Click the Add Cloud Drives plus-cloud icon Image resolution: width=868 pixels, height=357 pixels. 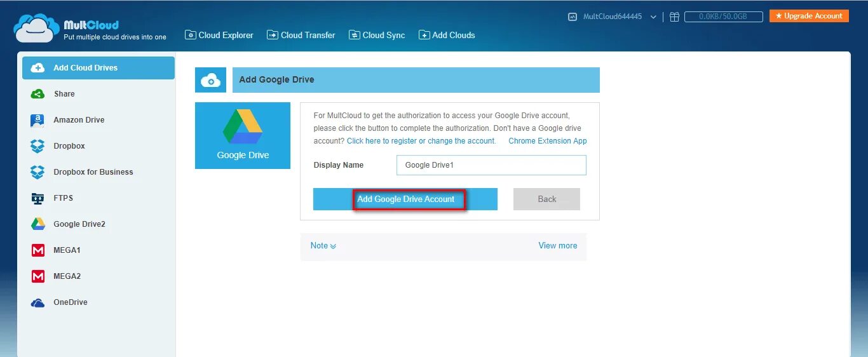38,68
